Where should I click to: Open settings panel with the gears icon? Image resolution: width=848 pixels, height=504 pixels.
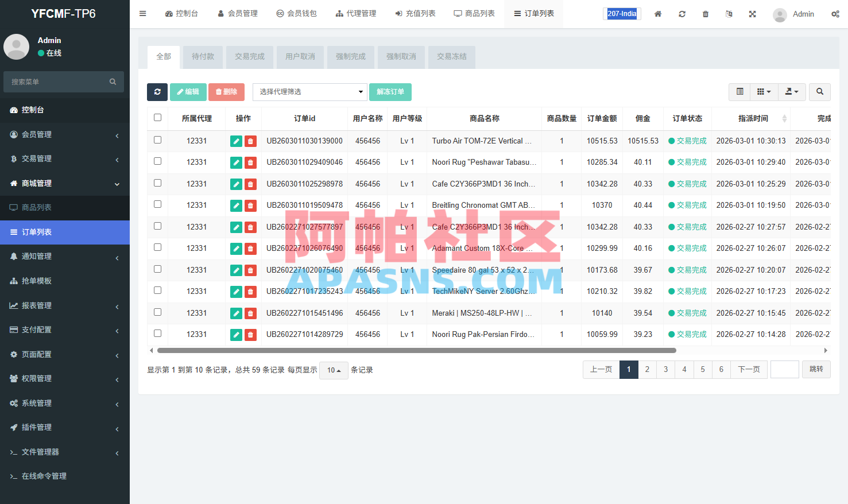pos(835,14)
